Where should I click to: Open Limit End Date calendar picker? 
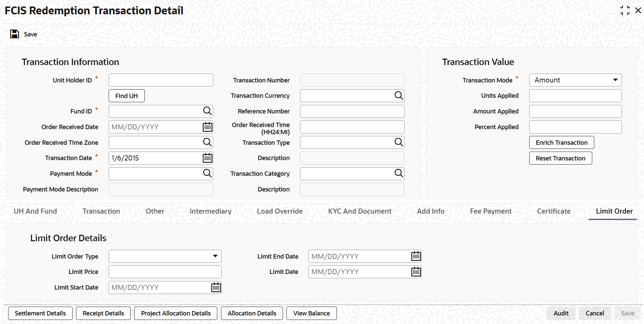coord(416,256)
